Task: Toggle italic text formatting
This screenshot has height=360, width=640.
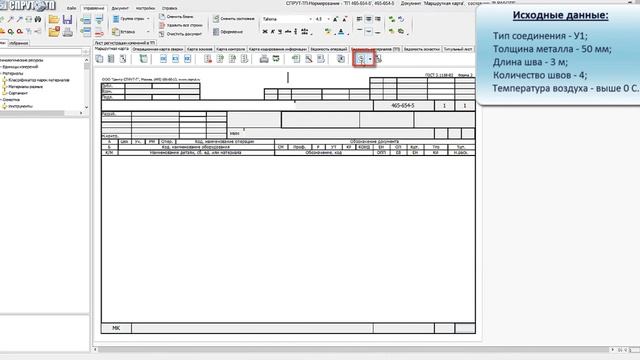Action: coord(273,31)
